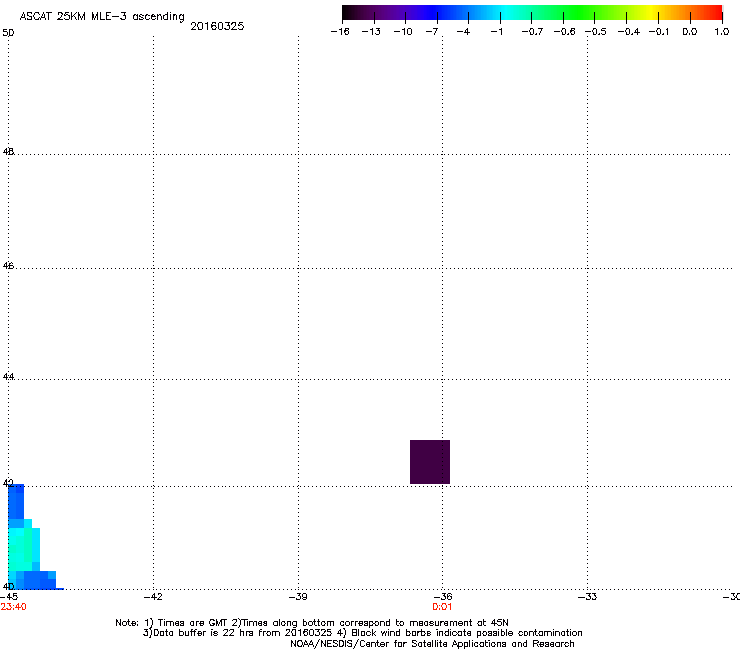Viewport: 740px width, 650px height.
Task: Click the 1.0 color bar label
Action: point(722,32)
